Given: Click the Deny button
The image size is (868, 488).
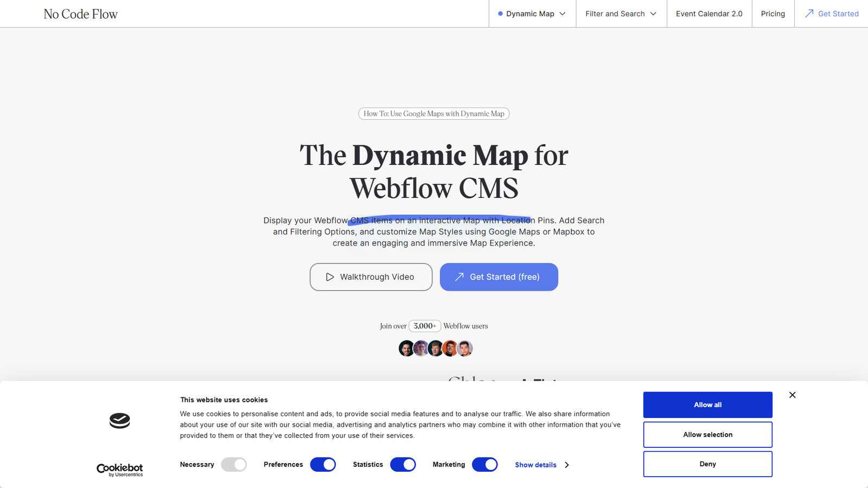Looking at the screenshot, I should pos(707,464).
